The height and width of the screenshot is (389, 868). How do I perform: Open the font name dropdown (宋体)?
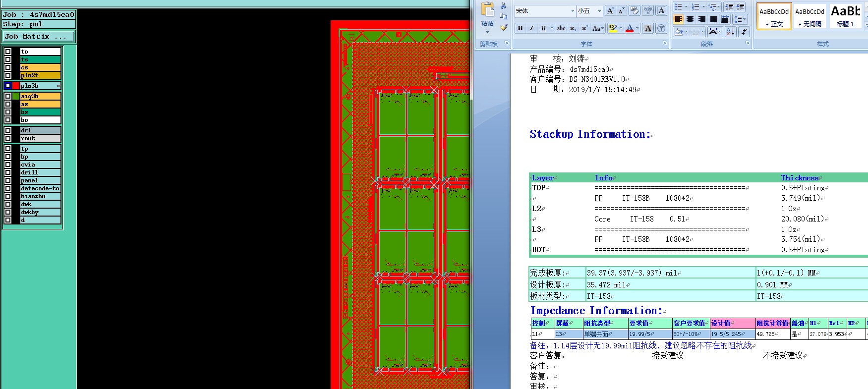coord(573,11)
